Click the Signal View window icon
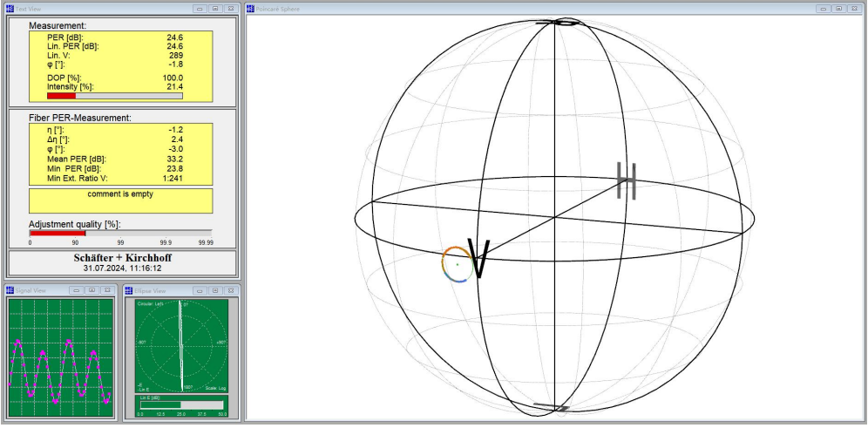Viewport: 868px width, 428px height. (10, 290)
